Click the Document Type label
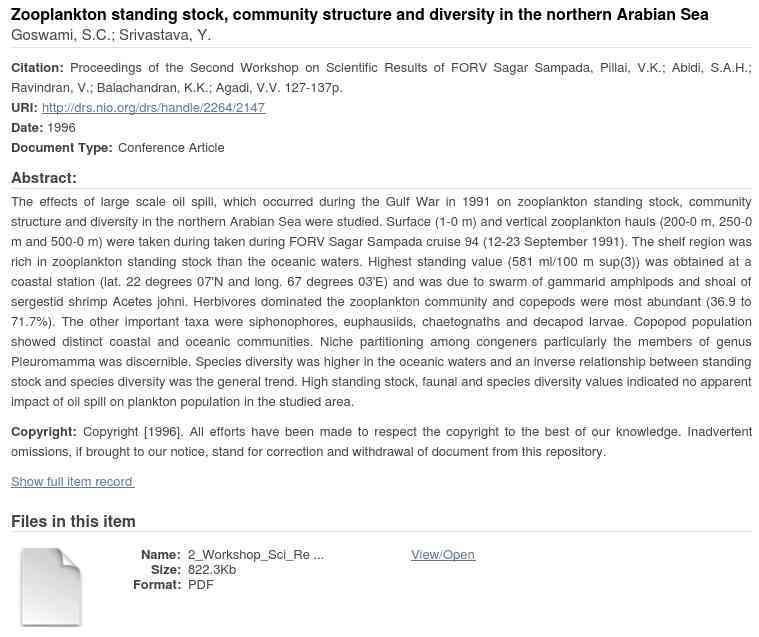Screen dimensions: 759x637 [x=61, y=148]
